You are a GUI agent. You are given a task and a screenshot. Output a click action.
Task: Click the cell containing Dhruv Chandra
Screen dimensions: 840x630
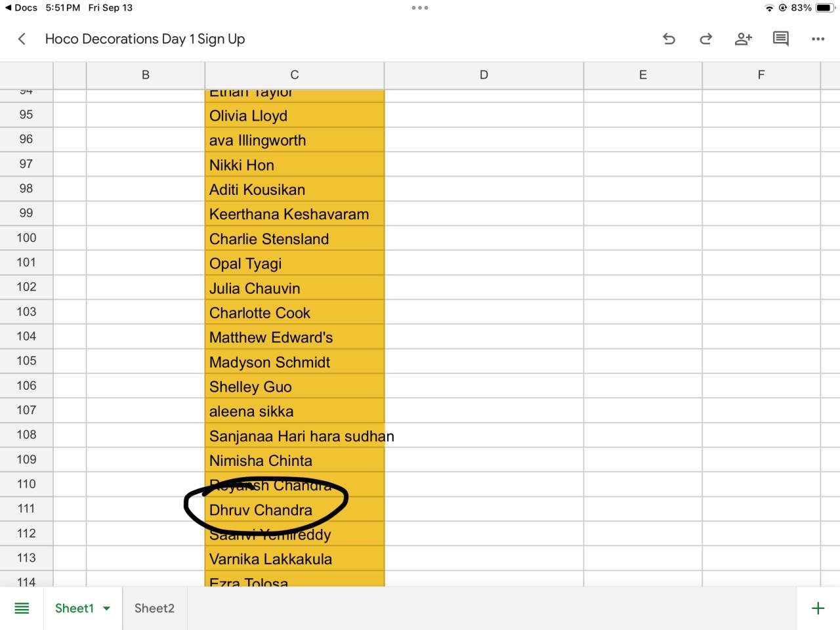click(294, 510)
